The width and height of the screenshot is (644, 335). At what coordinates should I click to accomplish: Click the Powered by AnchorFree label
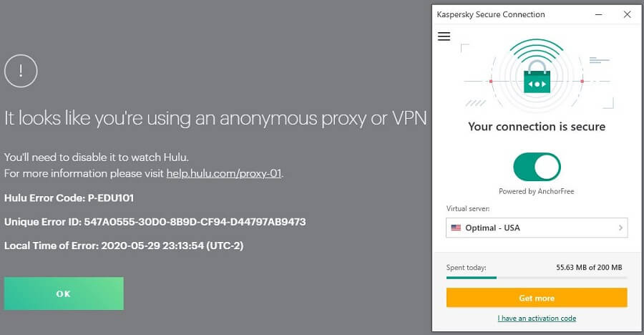click(x=537, y=191)
